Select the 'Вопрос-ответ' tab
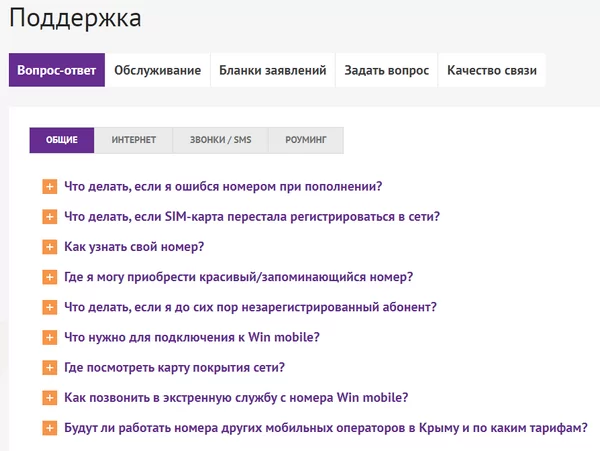600x451 pixels. point(56,70)
